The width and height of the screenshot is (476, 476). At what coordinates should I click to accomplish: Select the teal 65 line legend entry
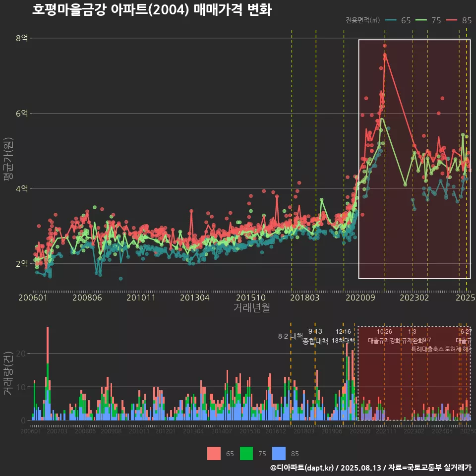(x=398, y=20)
